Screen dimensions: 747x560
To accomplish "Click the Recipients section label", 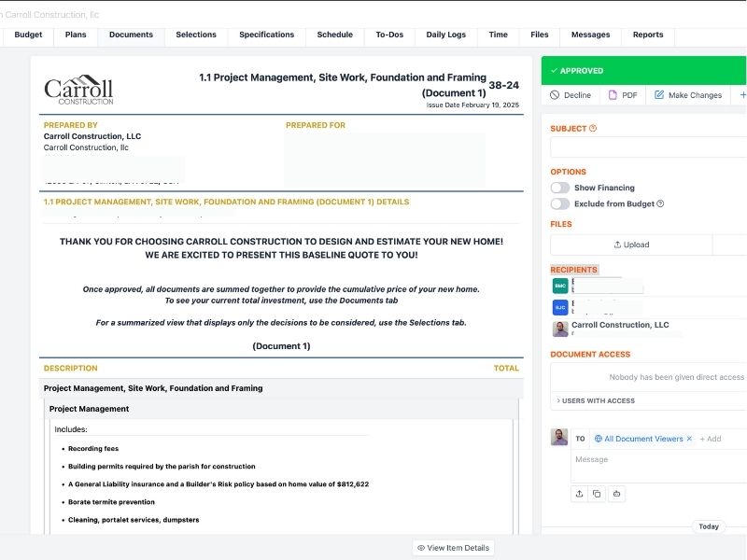I will coord(573,270).
